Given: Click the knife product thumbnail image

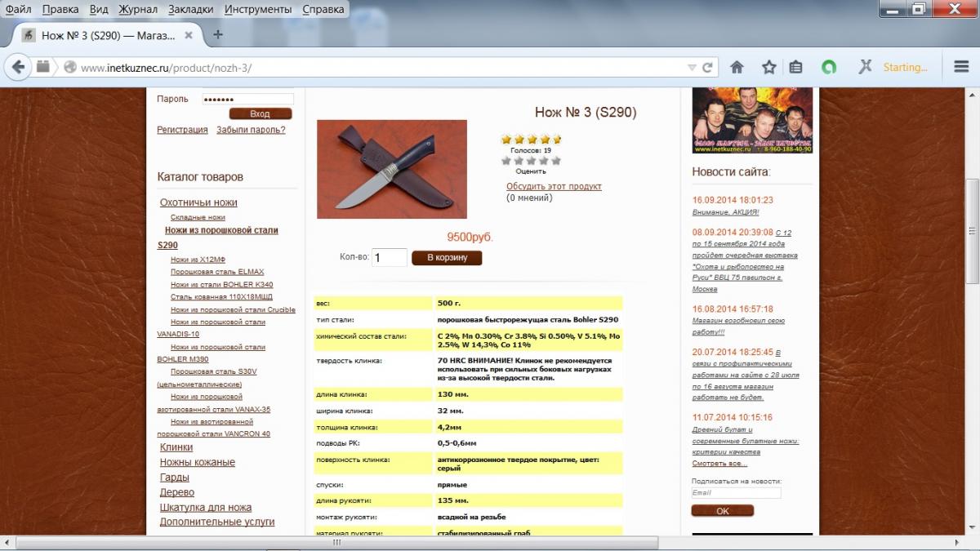Looking at the screenshot, I should pyautogui.click(x=391, y=169).
